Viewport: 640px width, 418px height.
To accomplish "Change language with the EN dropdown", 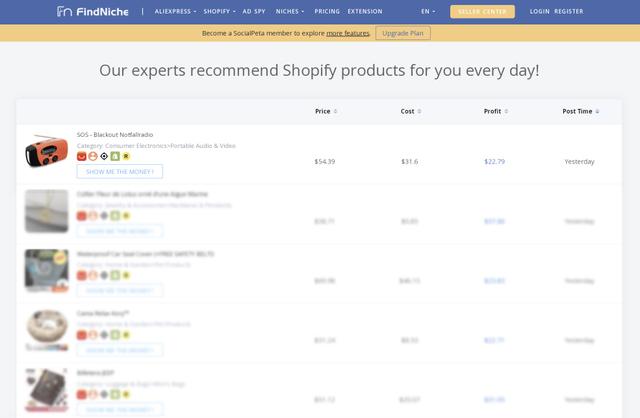I will click(428, 11).
